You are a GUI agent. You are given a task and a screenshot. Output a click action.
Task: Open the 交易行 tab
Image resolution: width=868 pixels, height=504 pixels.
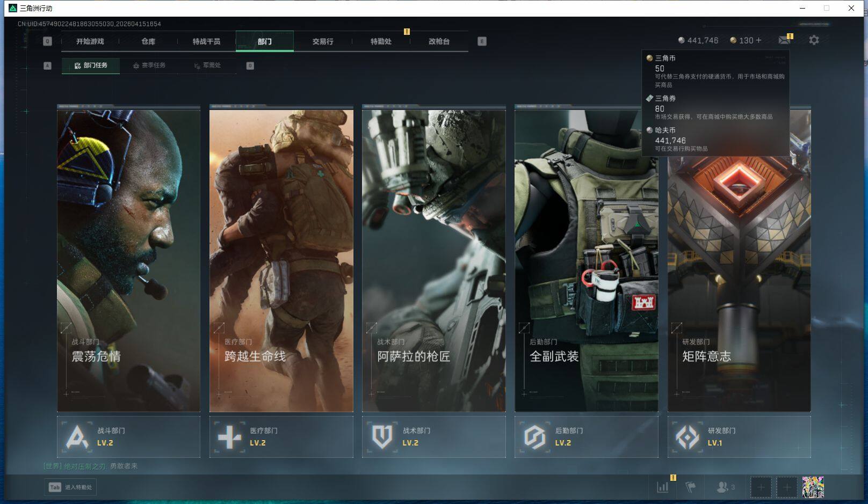click(x=323, y=41)
